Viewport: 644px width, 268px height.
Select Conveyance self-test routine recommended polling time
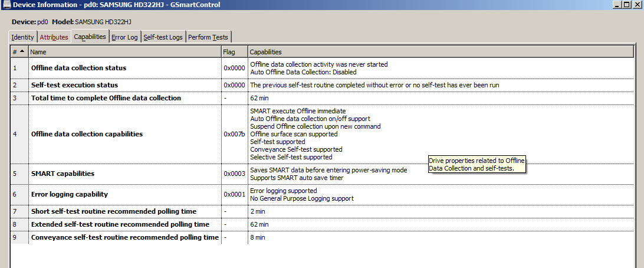pos(322,237)
